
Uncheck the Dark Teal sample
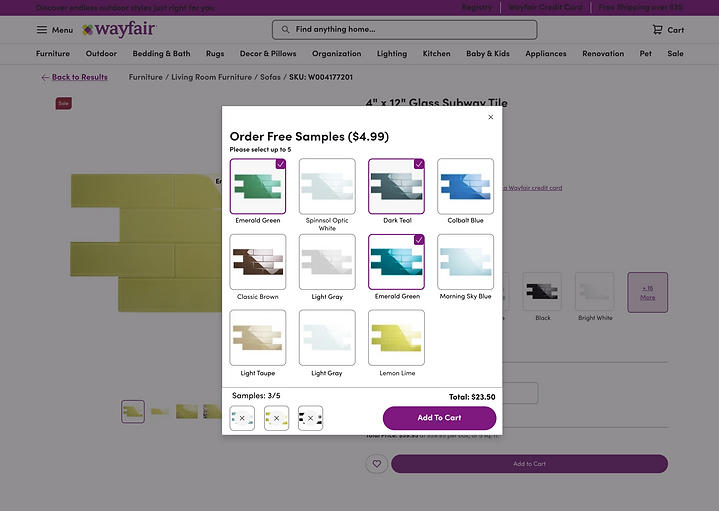pos(396,186)
